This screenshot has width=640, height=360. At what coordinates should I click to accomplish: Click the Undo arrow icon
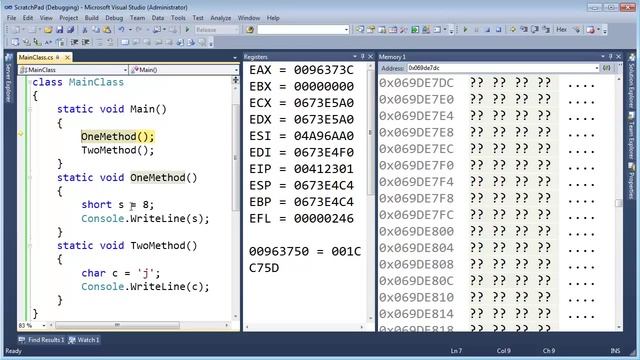point(121,29)
